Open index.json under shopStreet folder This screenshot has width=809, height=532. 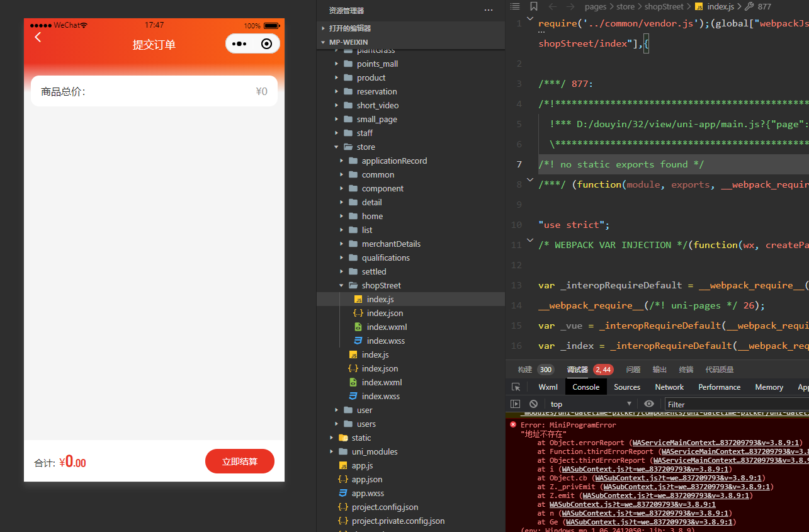385,313
